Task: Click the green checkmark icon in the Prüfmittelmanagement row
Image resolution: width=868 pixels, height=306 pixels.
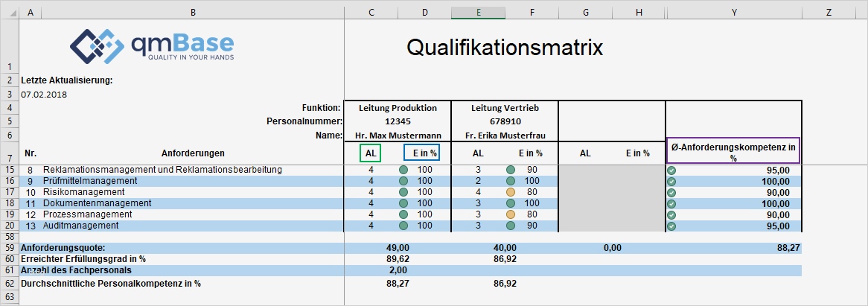Action: pyautogui.click(x=671, y=181)
